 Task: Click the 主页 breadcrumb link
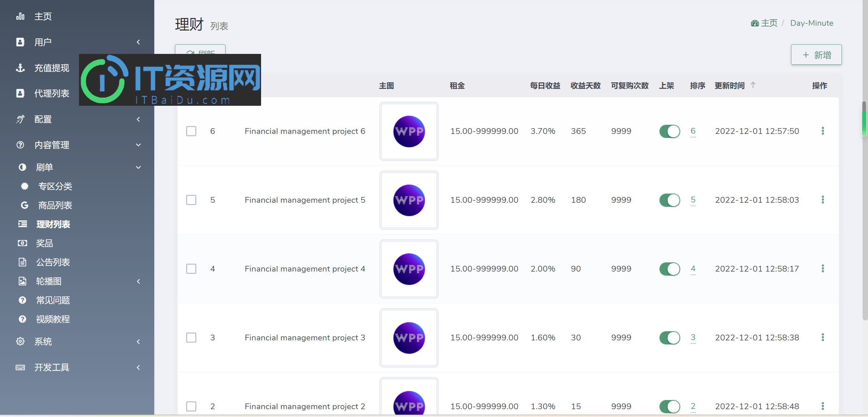(x=769, y=23)
